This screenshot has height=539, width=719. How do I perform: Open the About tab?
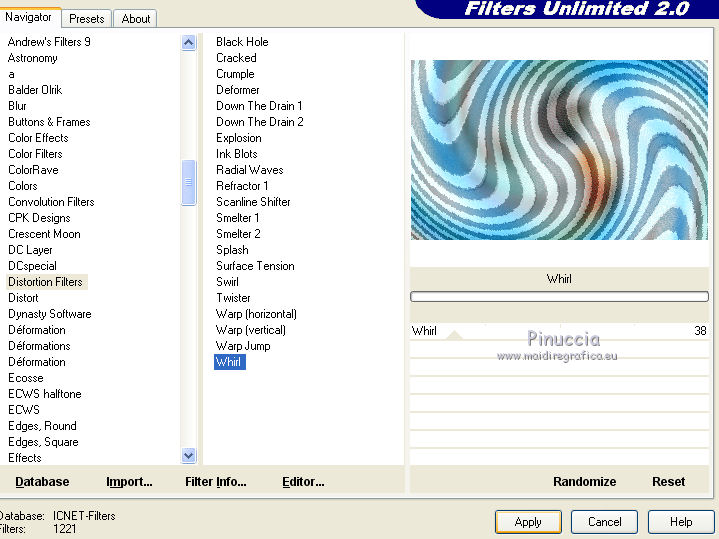(x=136, y=19)
